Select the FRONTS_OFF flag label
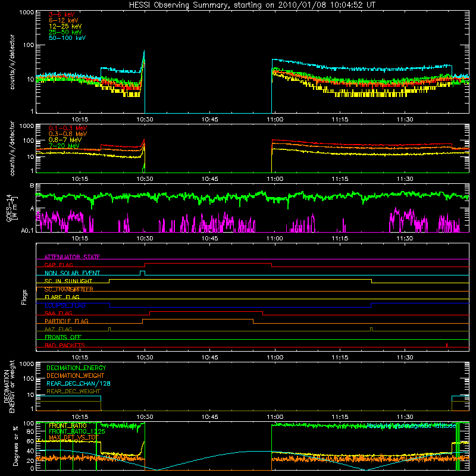The image size is (476, 476). (63, 337)
